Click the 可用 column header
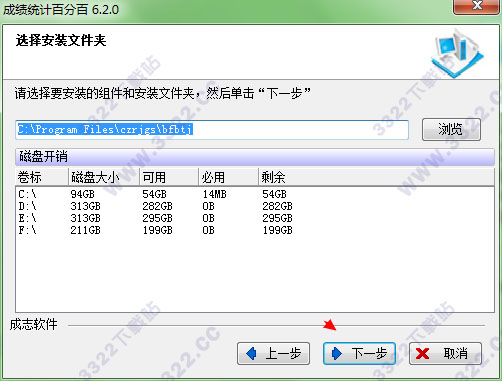502x381 pixels. click(x=169, y=177)
